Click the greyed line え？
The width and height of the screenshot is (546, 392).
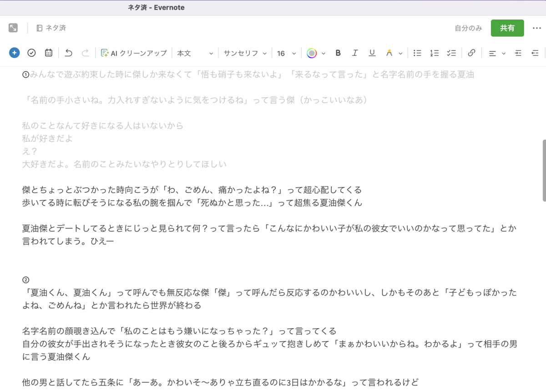pos(30,151)
